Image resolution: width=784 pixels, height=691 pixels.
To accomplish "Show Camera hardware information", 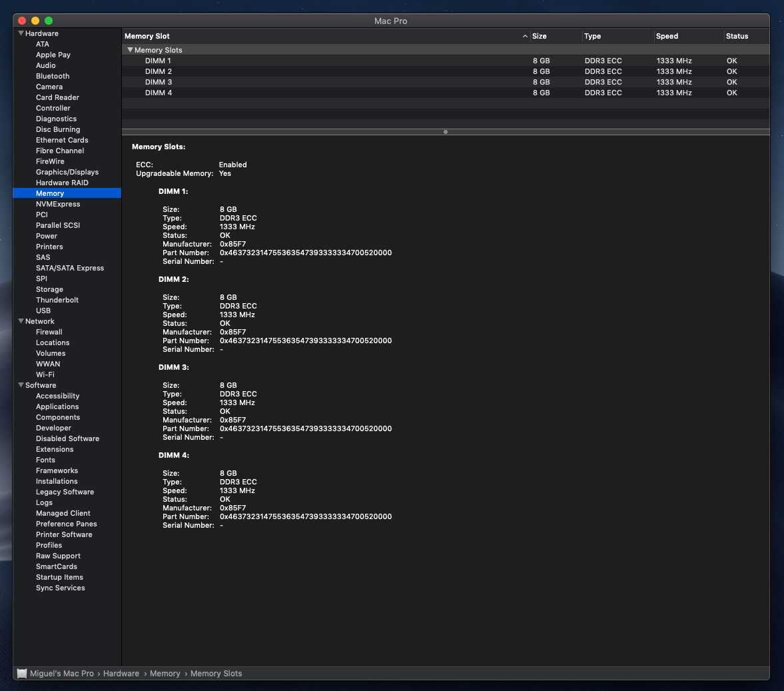I will tap(49, 87).
